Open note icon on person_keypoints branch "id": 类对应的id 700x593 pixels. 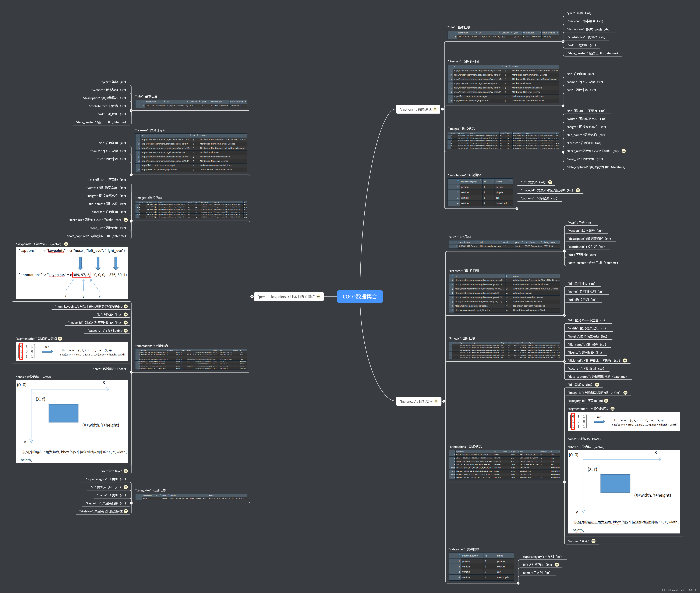pyautogui.click(x=126, y=487)
